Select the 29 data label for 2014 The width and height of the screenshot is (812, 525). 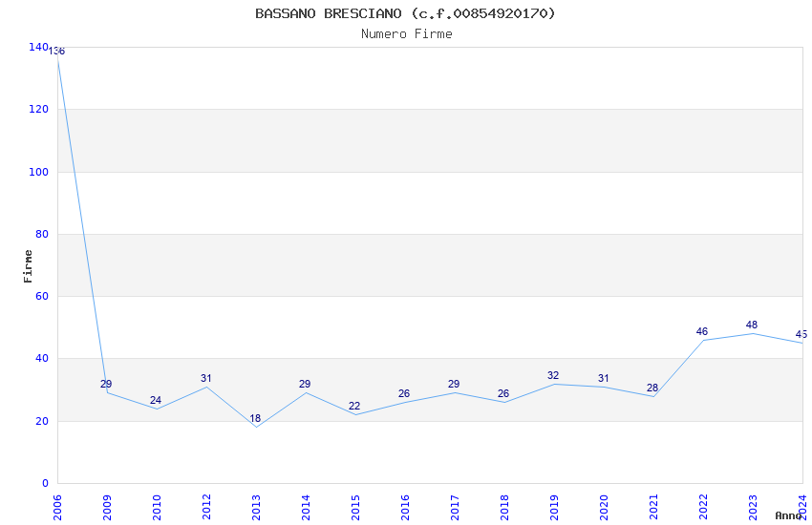[x=305, y=385]
